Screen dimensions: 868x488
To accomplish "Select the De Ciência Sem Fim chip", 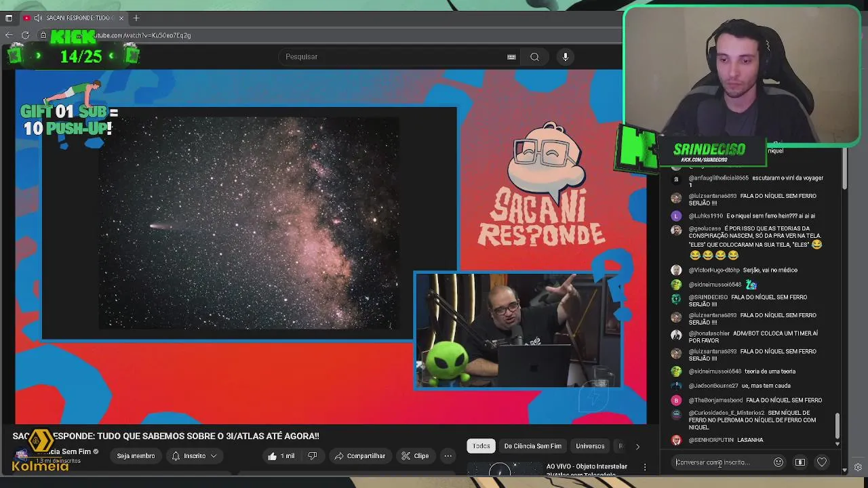I will click(x=532, y=446).
